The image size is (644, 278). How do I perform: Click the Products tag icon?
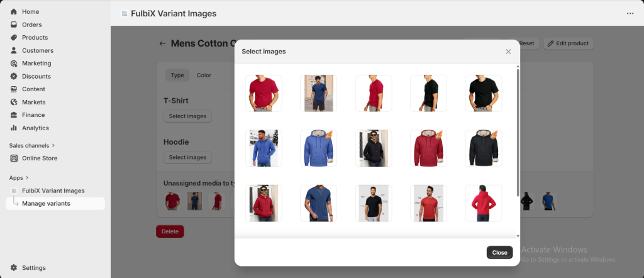[x=14, y=38]
